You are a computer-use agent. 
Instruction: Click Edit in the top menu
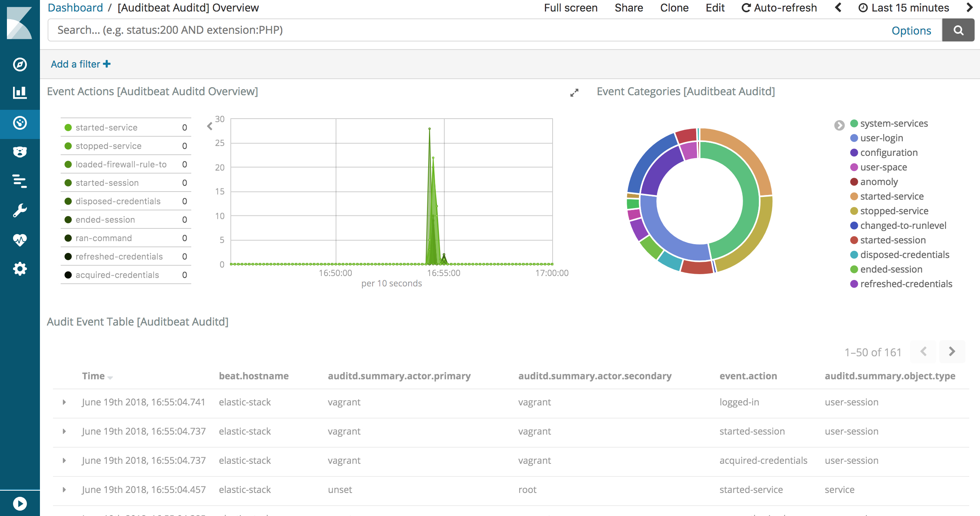(715, 8)
